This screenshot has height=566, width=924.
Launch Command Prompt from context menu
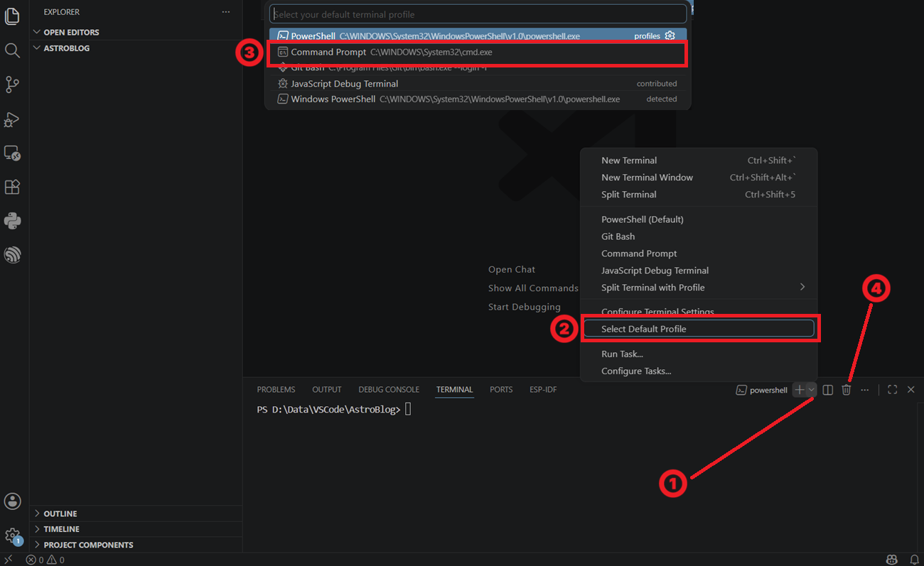699,254
